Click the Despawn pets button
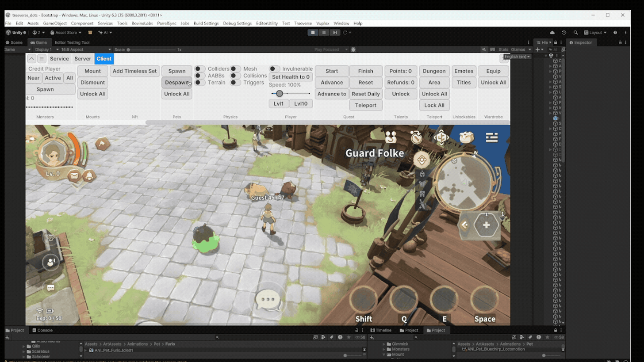Image resolution: width=644 pixels, height=362 pixels. click(x=177, y=83)
